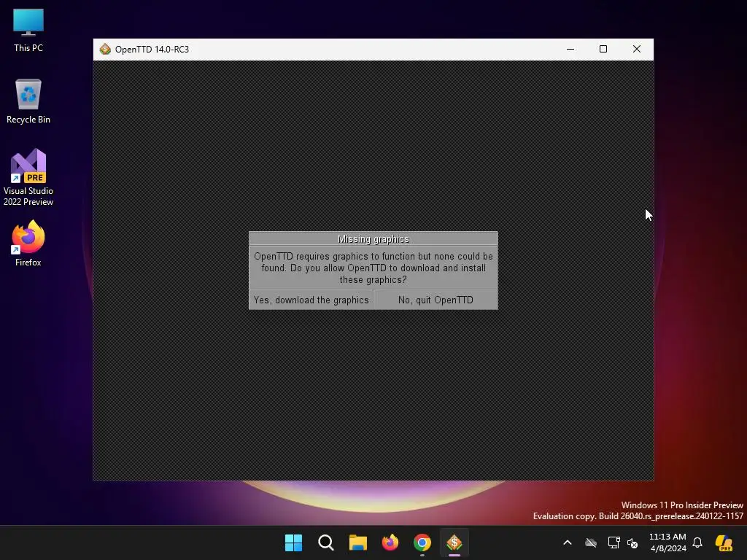Open the Windows Start menu
Viewport: 747px width, 560px height.
coord(293,542)
